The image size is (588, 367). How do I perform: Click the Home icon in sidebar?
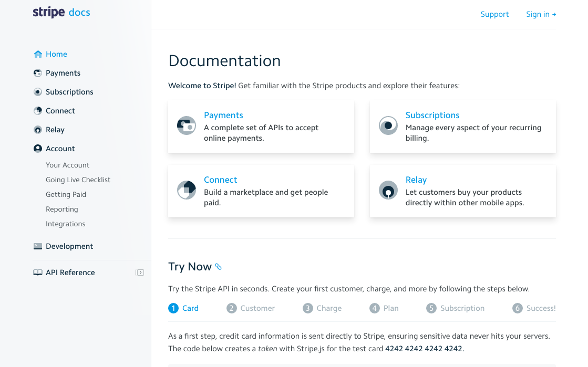[38, 54]
